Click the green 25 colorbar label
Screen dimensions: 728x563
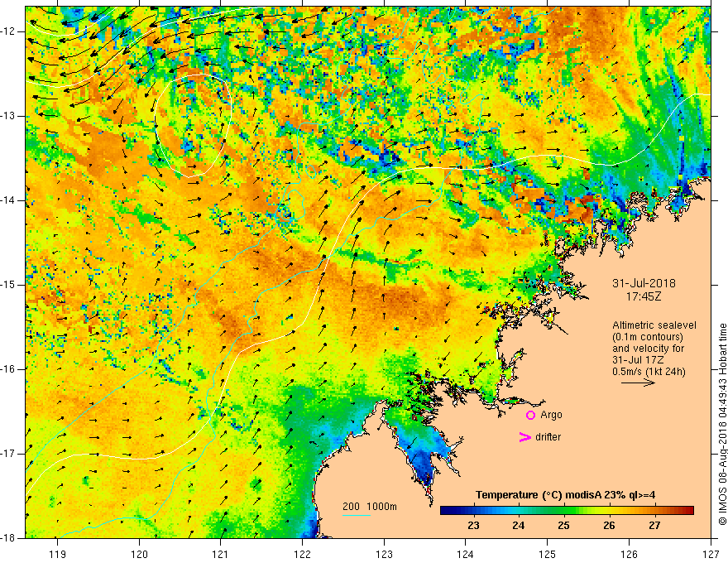pos(563,526)
